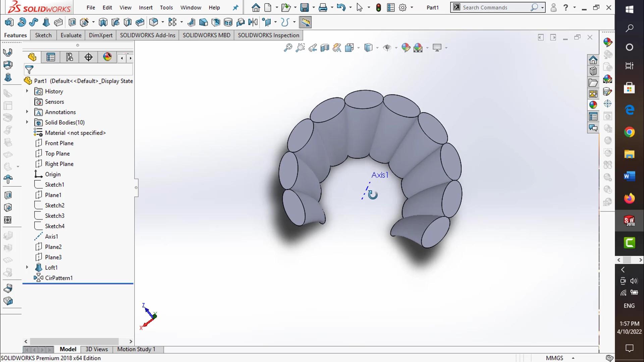Select CirPattern1 in the feature tree

pos(59,278)
